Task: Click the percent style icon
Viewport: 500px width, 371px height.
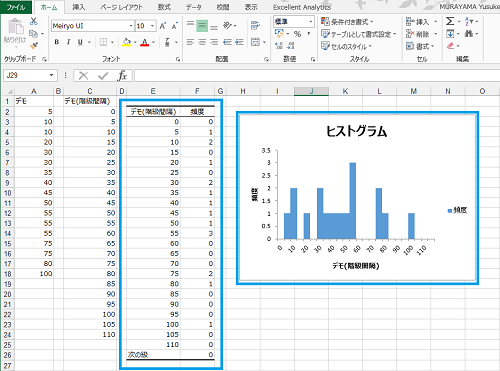Action: tap(297, 34)
